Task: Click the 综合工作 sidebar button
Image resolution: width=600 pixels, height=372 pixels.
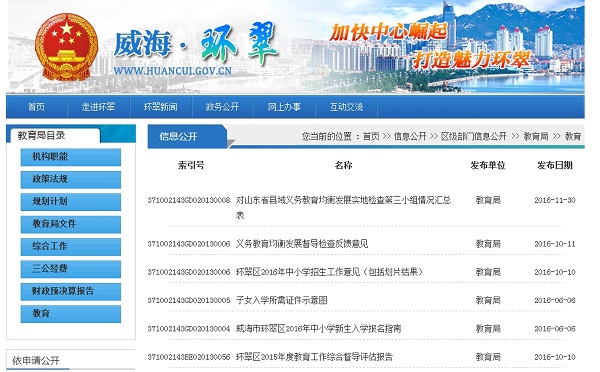Action: coord(71,246)
